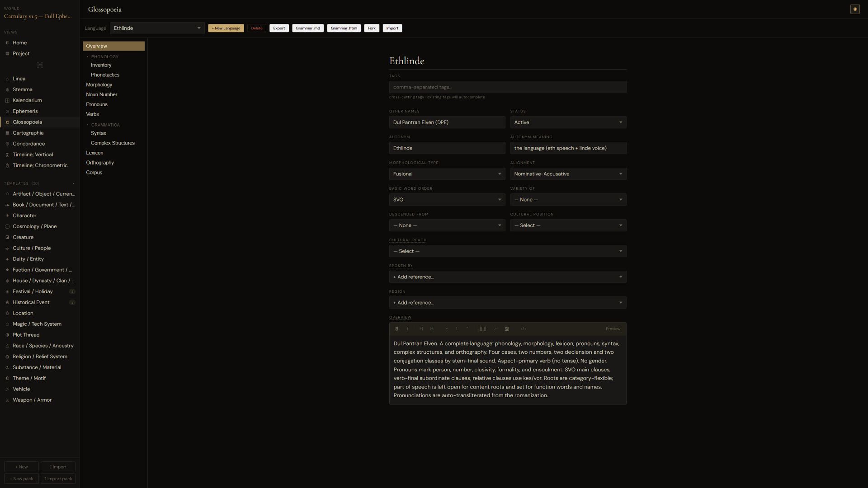Open the Alignment dropdown

pos(568,174)
